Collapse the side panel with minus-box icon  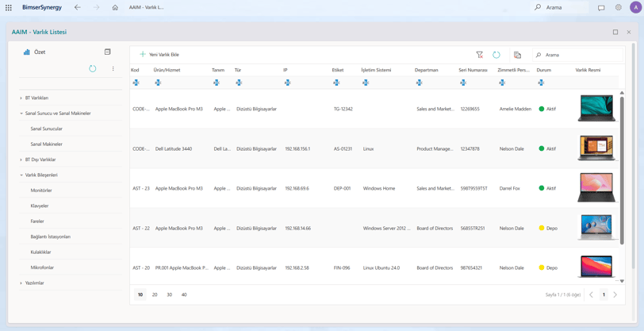tap(107, 52)
